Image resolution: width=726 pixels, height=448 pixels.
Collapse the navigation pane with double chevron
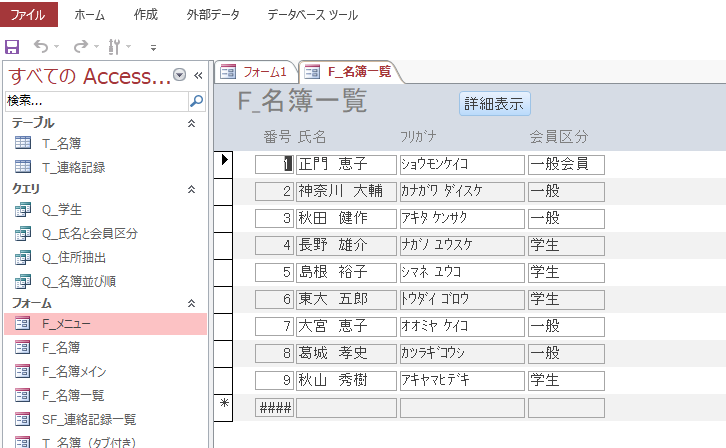click(198, 75)
